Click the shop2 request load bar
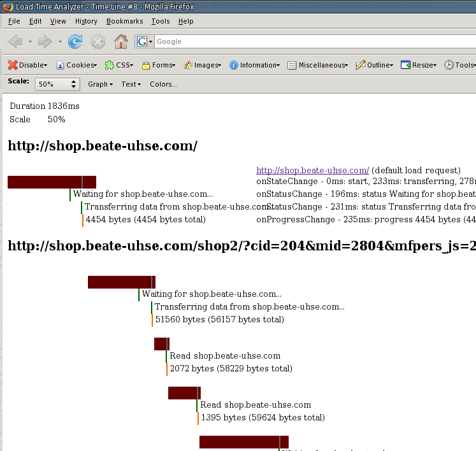 [122, 282]
